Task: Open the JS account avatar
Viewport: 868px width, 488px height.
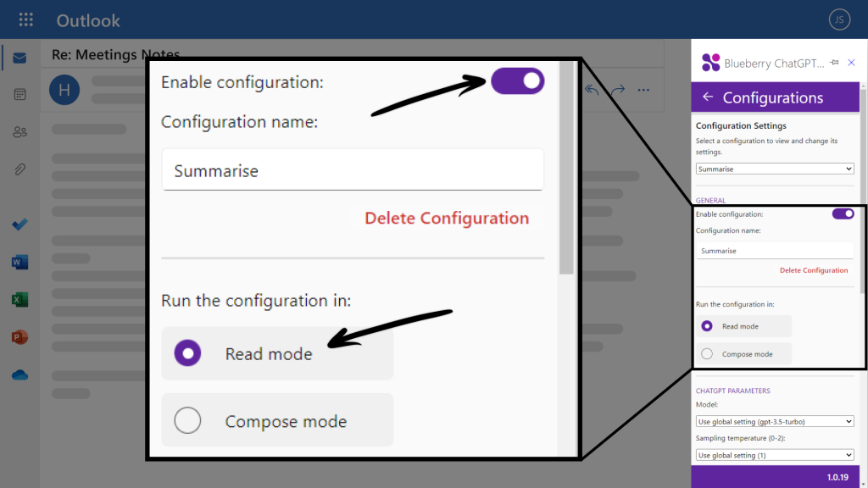Action: 839,20
